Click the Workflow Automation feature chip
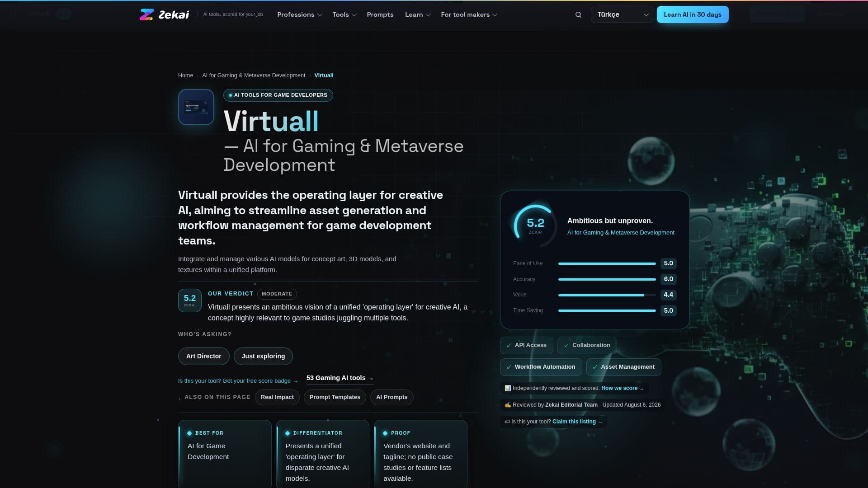 (x=541, y=367)
